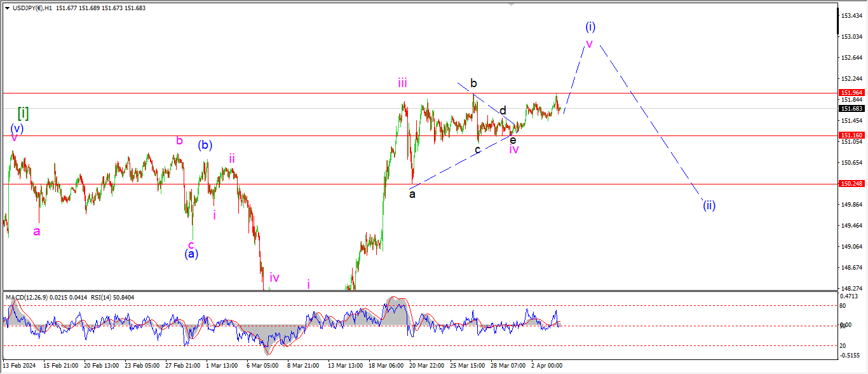Image resolution: width=868 pixels, height=374 pixels.
Task: Click the blue (i) wave label at top
Action: pyautogui.click(x=590, y=27)
